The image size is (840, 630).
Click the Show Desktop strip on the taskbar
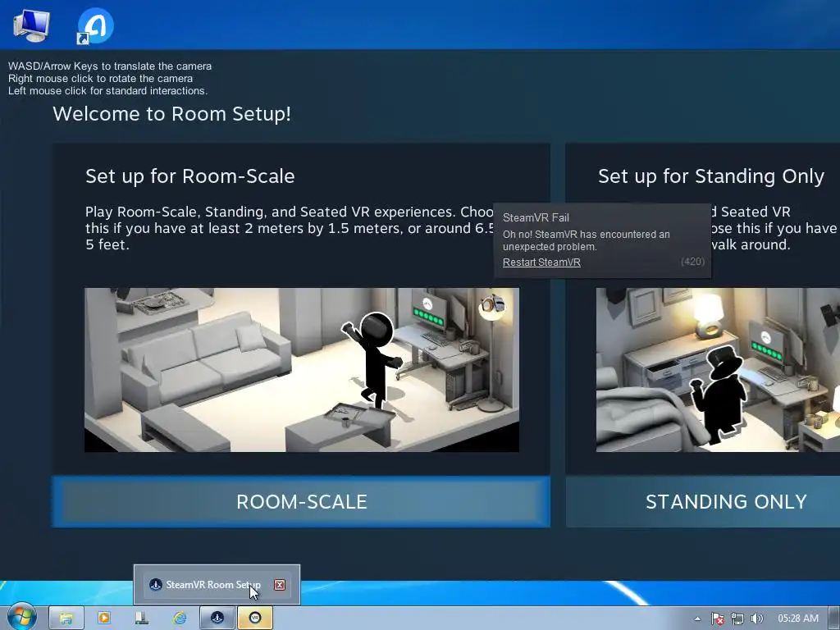(834, 619)
